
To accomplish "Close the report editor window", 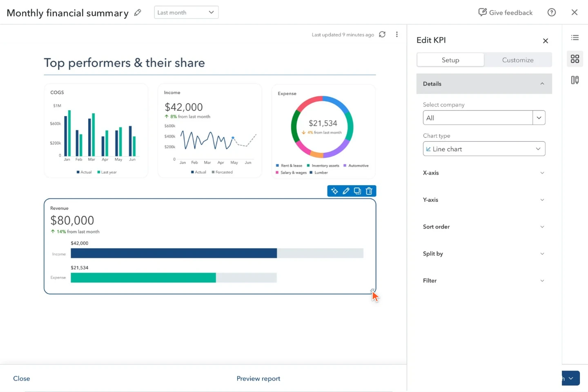I will [x=575, y=12].
